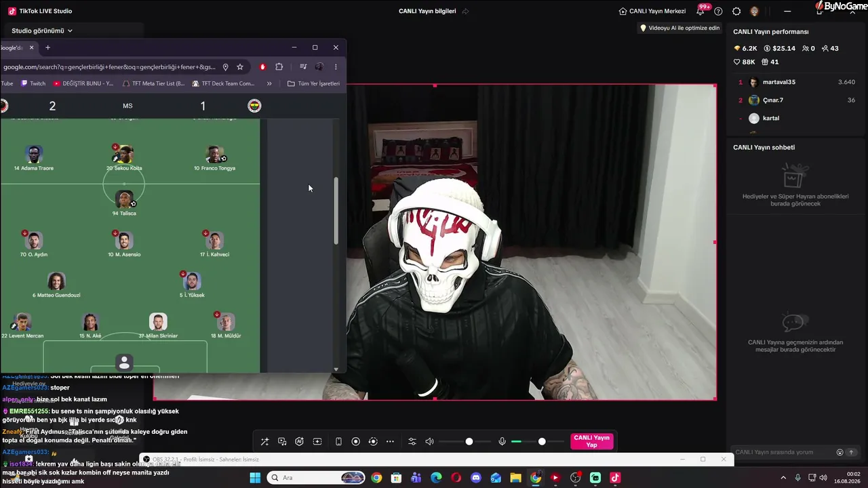Open the red Opera-style extension icon in Chrome
This screenshot has height=488, width=868.
click(x=262, y=67)
